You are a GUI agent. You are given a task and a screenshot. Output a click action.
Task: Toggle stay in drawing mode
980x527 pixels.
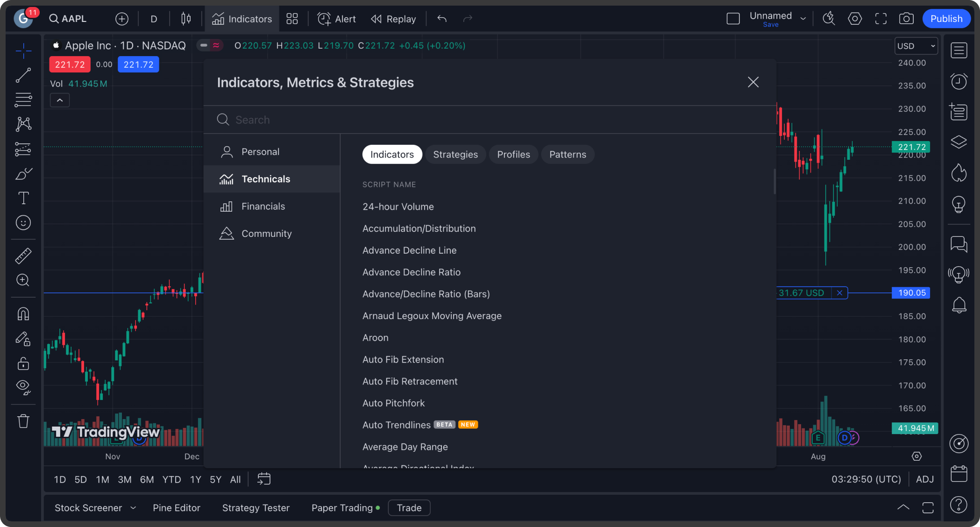23,339
